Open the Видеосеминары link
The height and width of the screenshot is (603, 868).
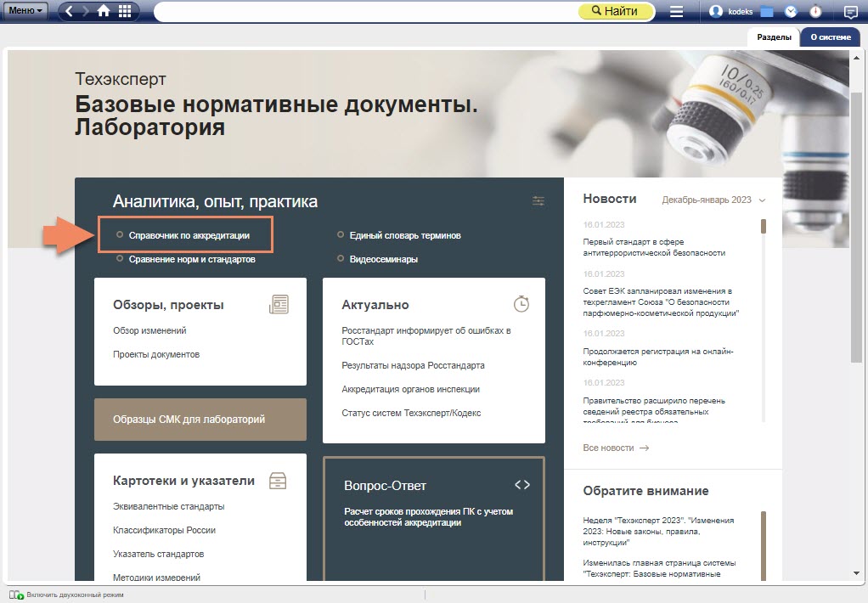384,259
